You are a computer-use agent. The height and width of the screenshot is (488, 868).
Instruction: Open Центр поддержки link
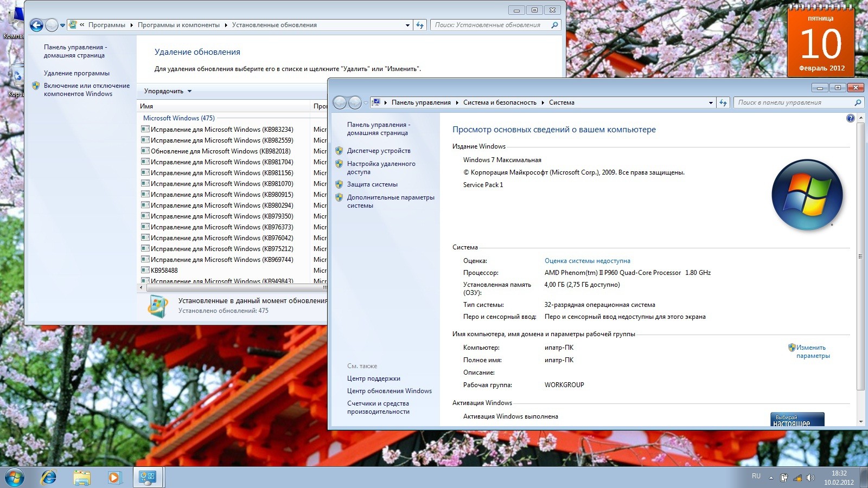pos(374,378)
